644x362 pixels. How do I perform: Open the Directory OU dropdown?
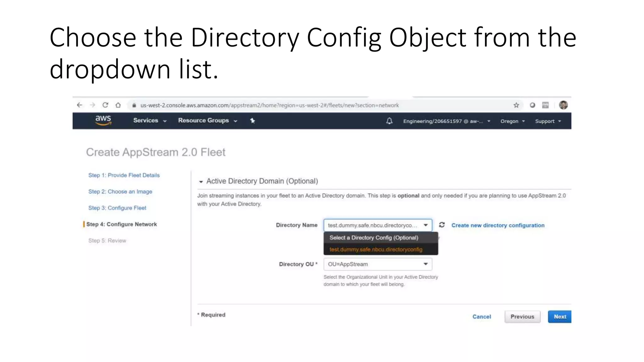378,264
